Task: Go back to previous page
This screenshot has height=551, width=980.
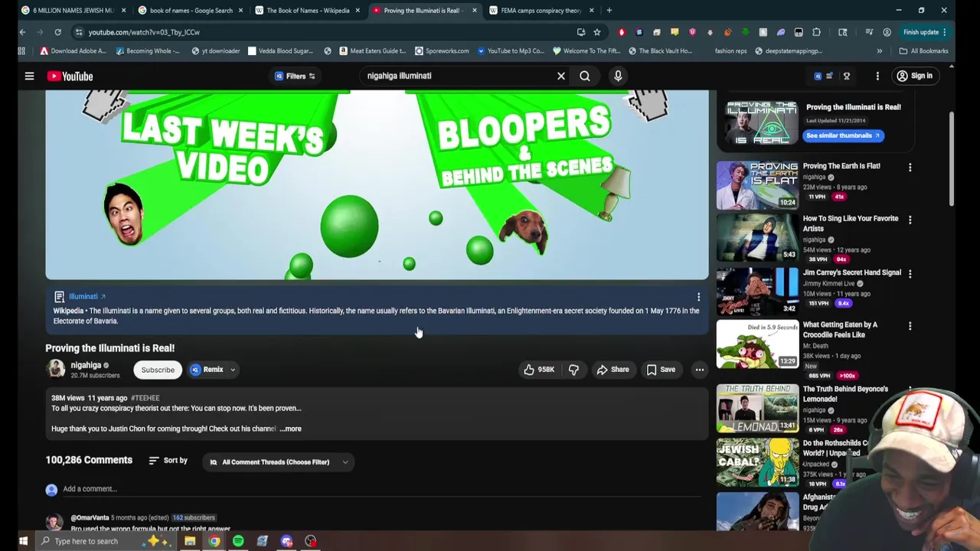Action: click(x=22, y=32)
